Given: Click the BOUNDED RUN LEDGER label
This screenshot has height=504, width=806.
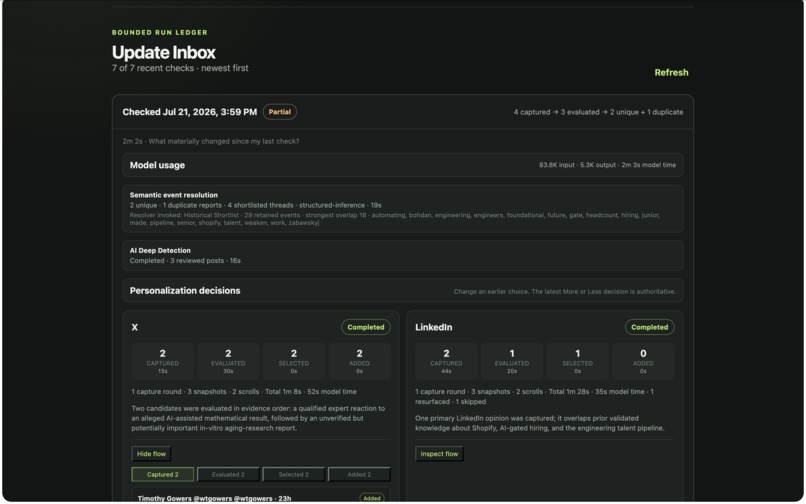Looking at the screenshot, I should click(160, 32).
